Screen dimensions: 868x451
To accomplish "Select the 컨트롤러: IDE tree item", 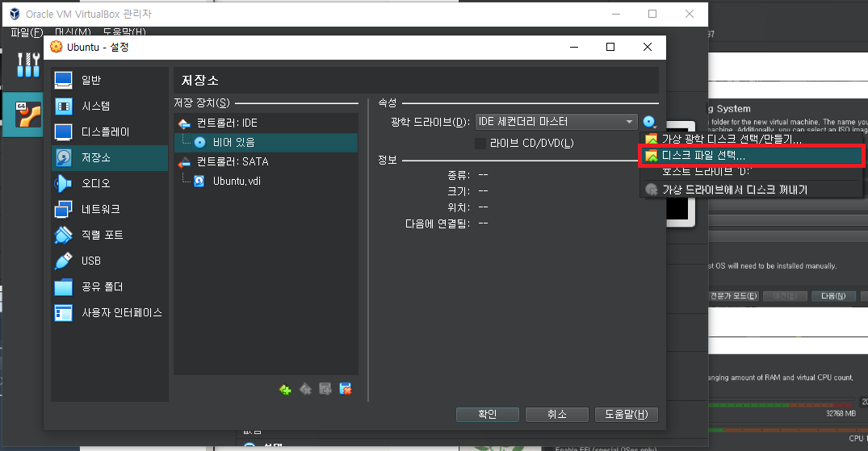I will pyautogui.click(x=266, y=123).
